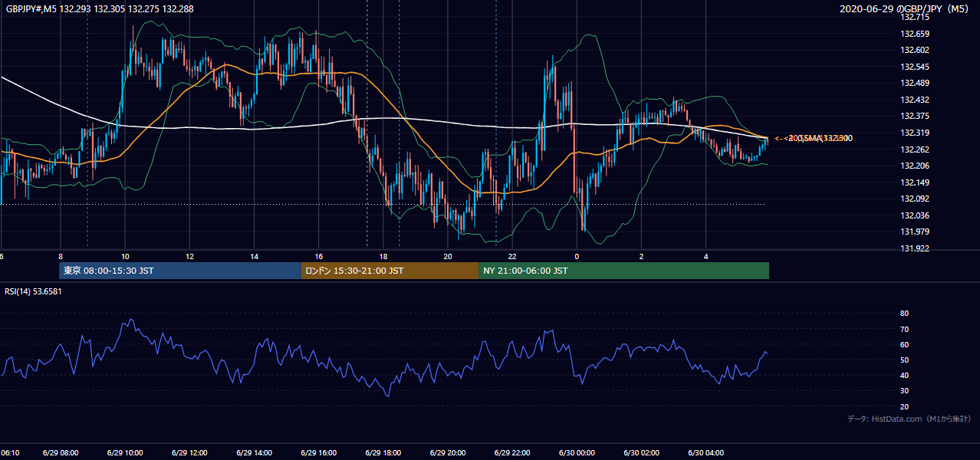Click hour label 18 below the price chart
The height and width of the screenshot is (460, 980).
383,257
